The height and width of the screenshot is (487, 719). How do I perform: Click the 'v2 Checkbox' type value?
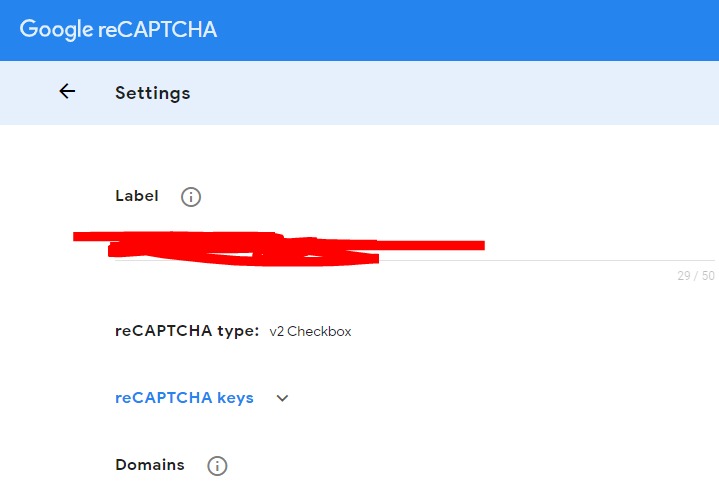tap(310, 332)
